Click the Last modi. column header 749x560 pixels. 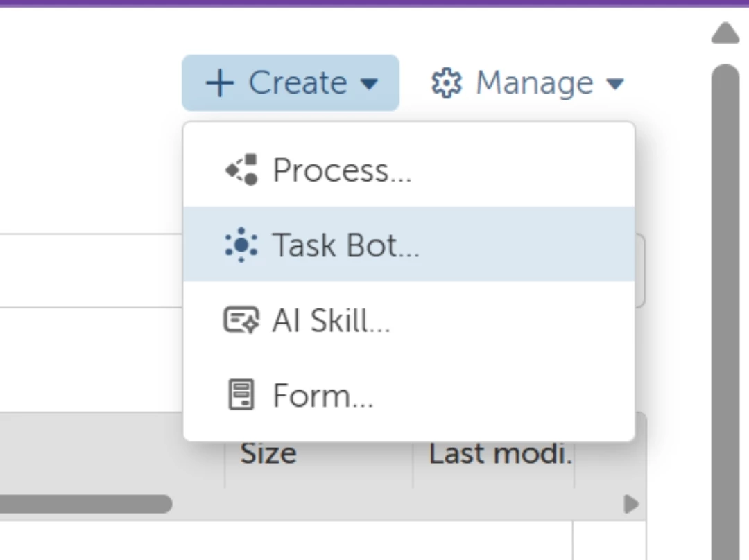pyautogui.click(x=501, y=453)
